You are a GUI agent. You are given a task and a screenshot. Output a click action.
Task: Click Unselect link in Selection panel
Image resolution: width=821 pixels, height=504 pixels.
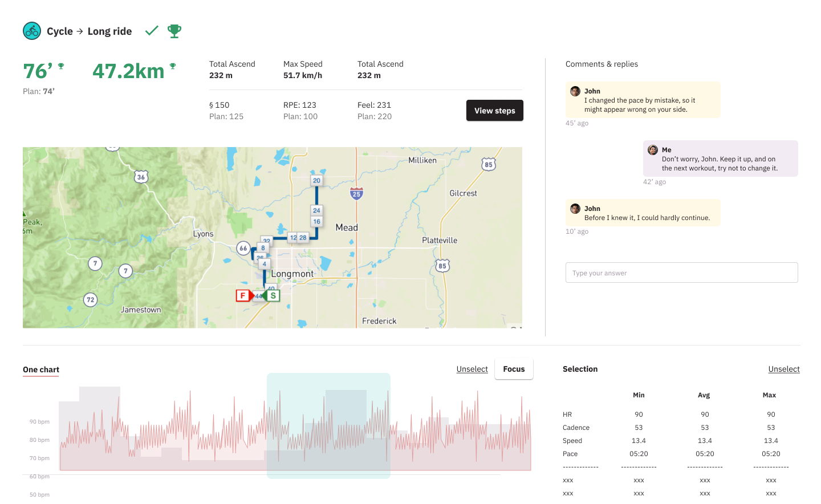(x=783, y=369)
